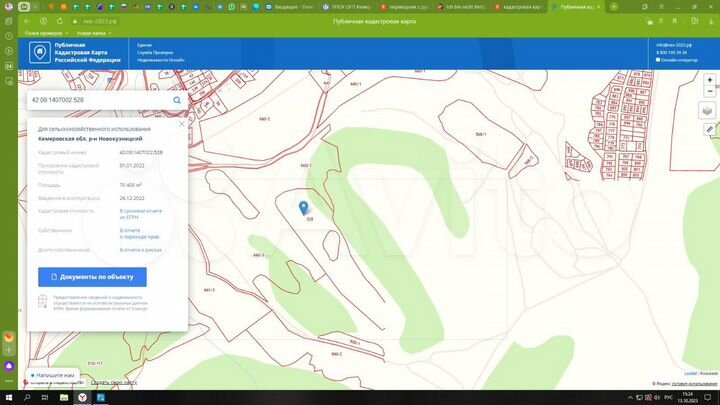Go back with browser back arrow
This screenshot has height=405, width=720.
click(x=27, y=21)
